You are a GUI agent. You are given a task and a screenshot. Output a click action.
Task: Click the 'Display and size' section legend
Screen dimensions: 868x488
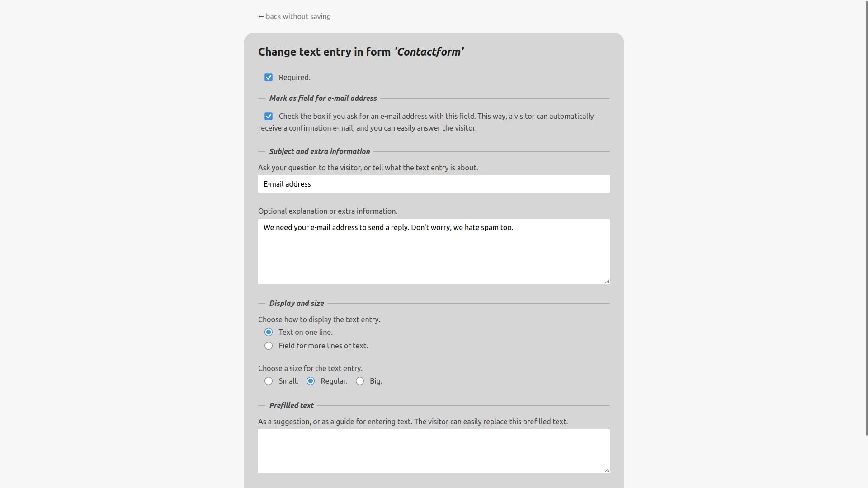(297, 303)
